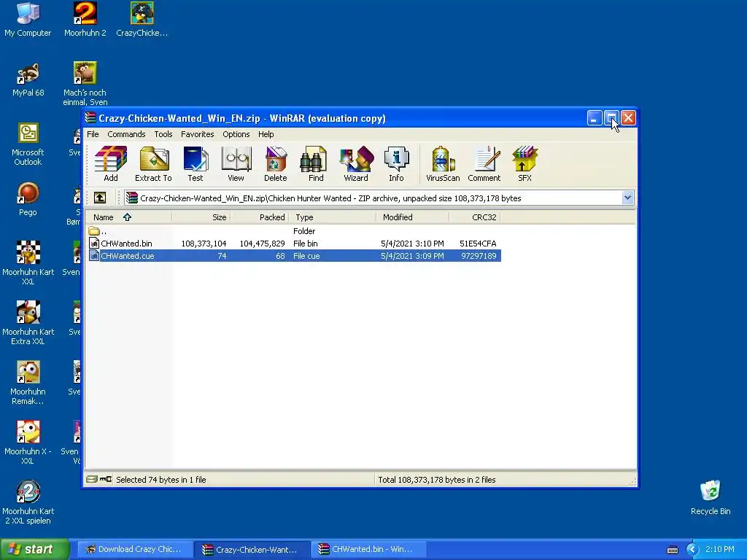The width and height of the screenshot is (747, 560).
Task: Launch the Wizard tool
Action: 356,164
